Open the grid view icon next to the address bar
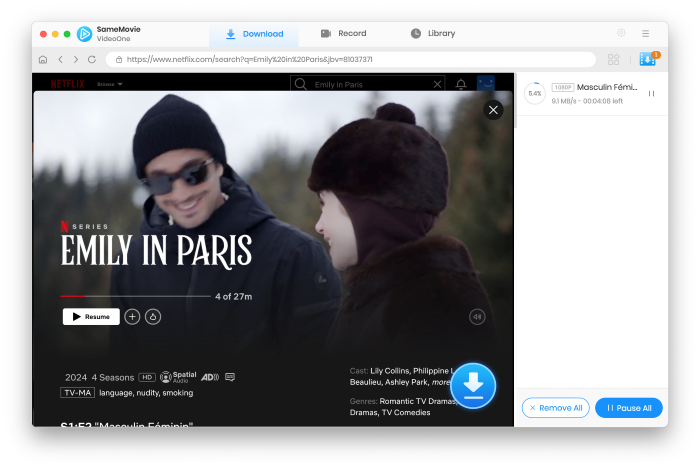Image resolution: width=700 pixels, height=469 pixels. click(x=613, y=59)
